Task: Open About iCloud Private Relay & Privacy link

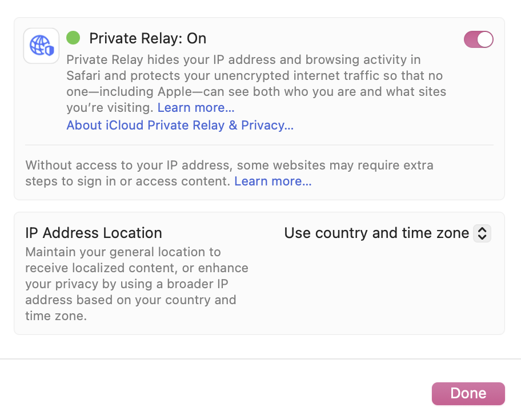Action: 180,126
